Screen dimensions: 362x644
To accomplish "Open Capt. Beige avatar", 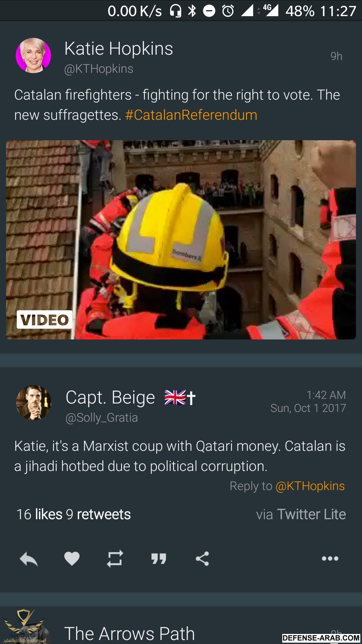I will point(34,402).
